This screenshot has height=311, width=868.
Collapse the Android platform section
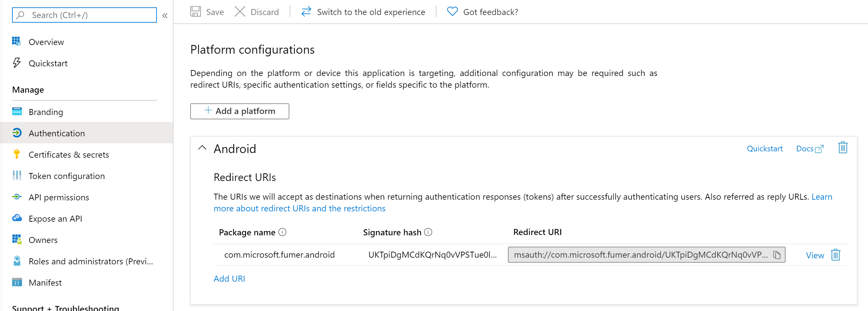coord(202,148)
